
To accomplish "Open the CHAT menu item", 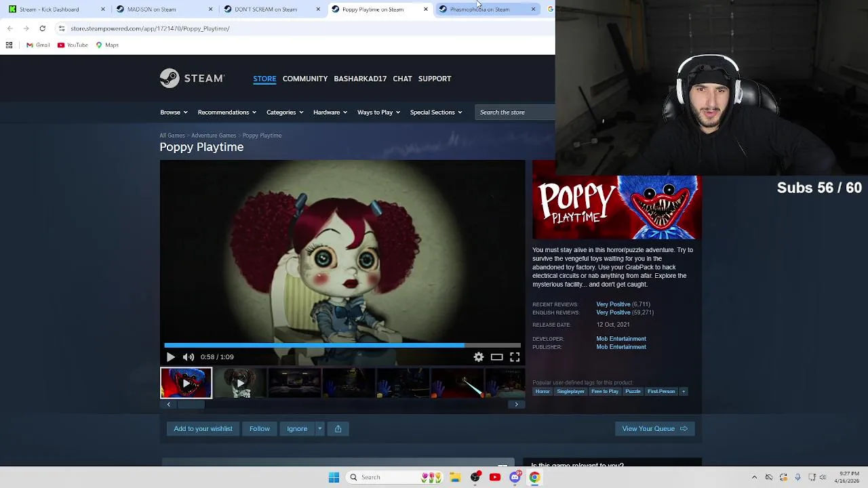I will (402, 79).
